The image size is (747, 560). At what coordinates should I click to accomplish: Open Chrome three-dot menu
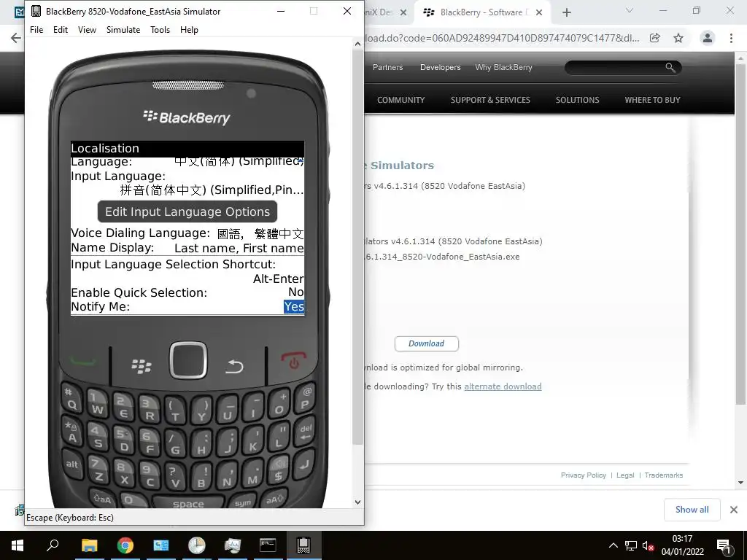pos(731,38)
